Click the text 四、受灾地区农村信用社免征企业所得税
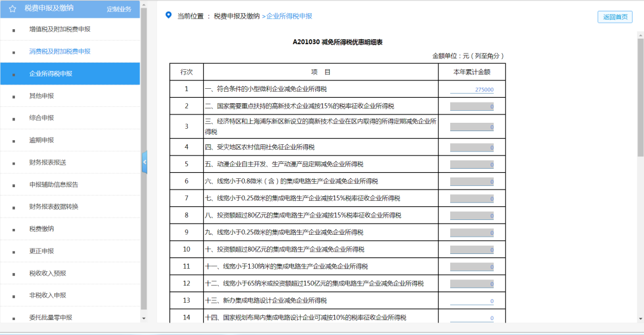 [259, 147]
